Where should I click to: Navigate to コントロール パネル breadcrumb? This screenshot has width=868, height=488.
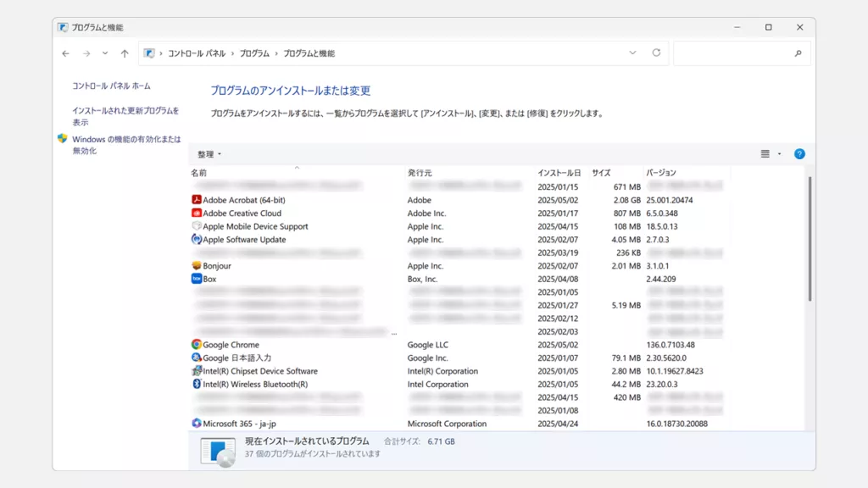pos(197,53)
